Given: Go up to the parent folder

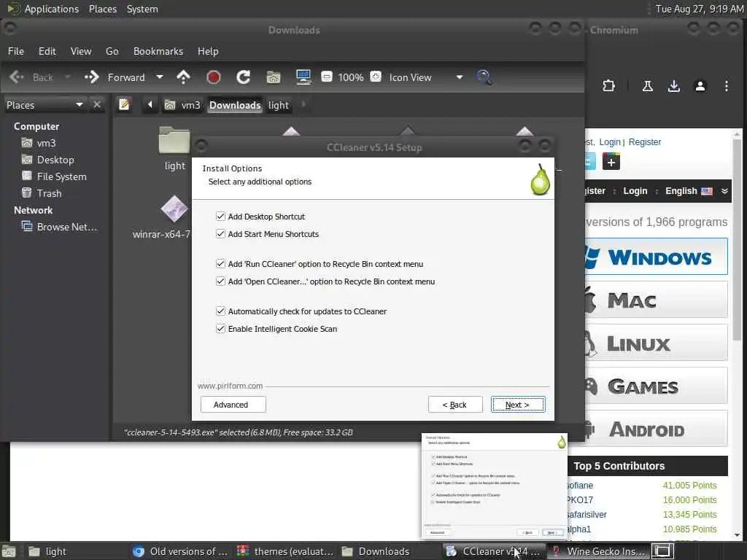Looking at the screenshot, I should [x=183, y=77].
